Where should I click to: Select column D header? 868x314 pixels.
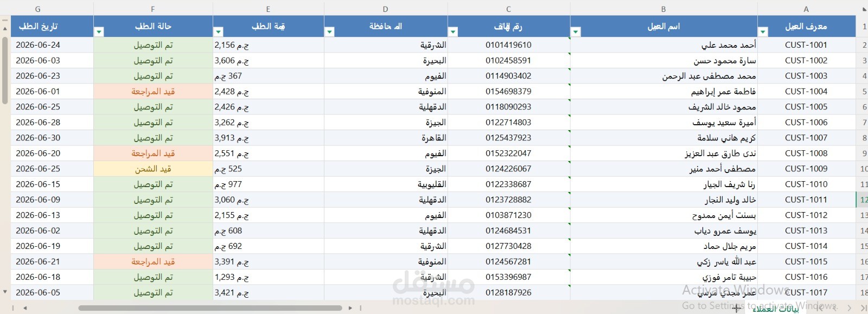point(385,9)
